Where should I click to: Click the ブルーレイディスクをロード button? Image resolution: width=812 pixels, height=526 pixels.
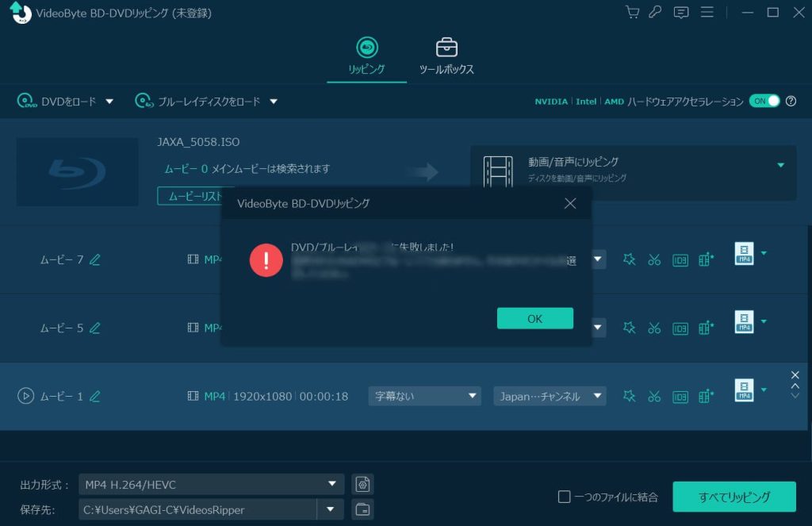click(197, 101)
